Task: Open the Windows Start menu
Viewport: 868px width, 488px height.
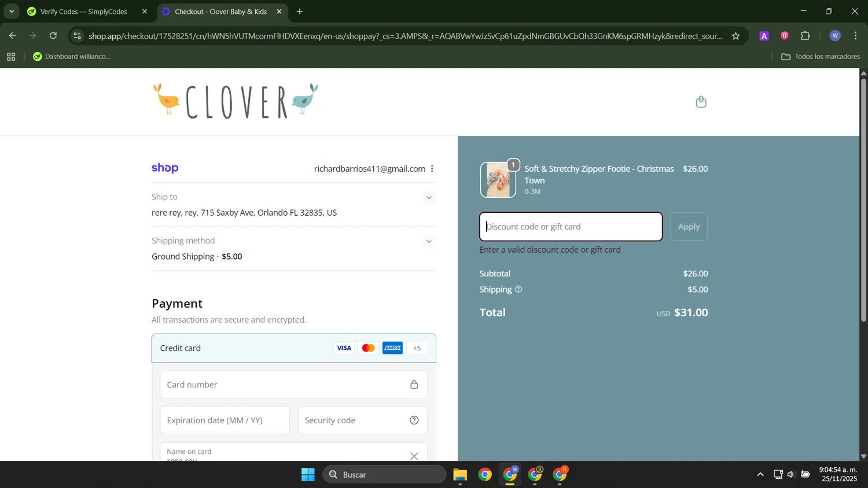Action: [308, 475]
